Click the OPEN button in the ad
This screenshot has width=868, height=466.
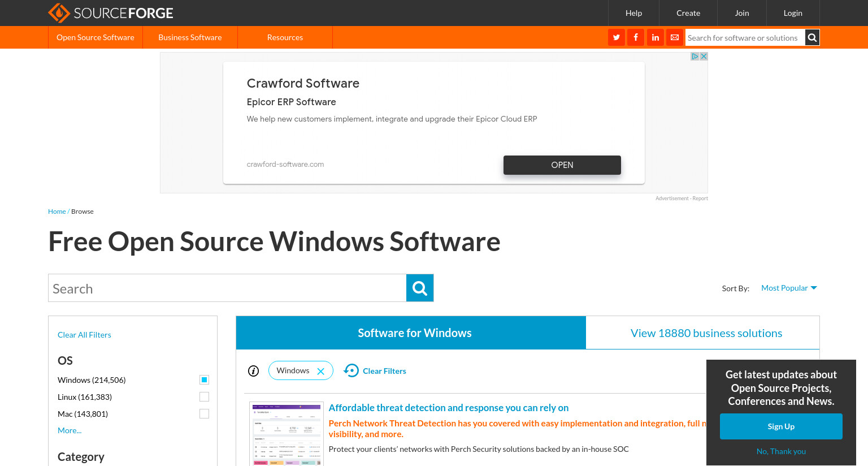coord(562,165)
